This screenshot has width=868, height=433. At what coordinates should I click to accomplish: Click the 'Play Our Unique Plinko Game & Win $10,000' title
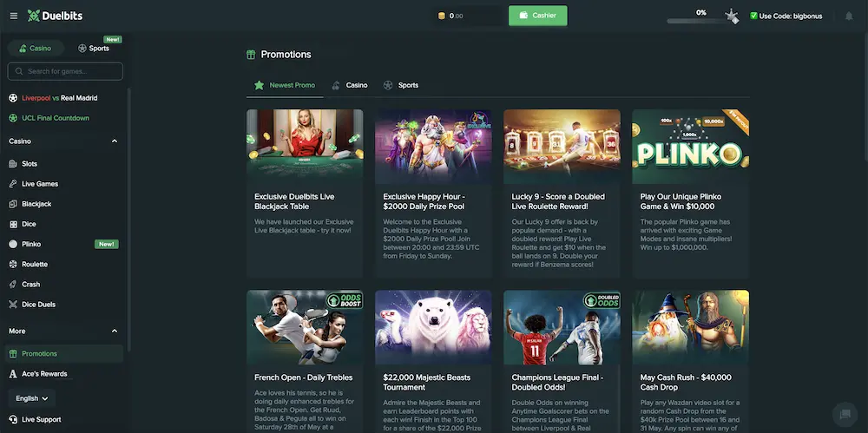681,201
